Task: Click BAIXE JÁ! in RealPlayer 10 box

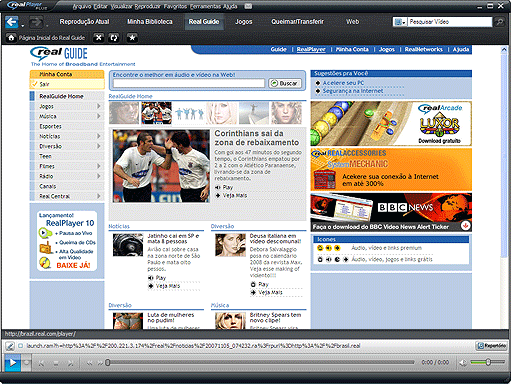Action: [x=73, y=266]
